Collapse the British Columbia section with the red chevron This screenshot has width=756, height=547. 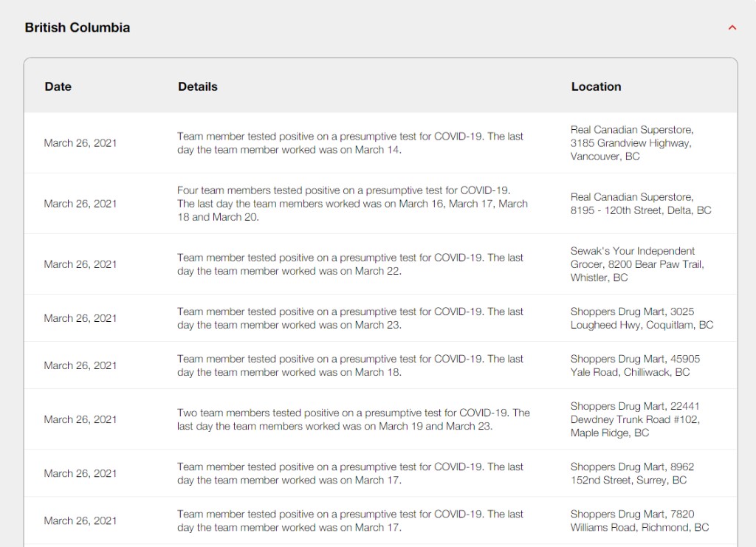tap(732, 27)
